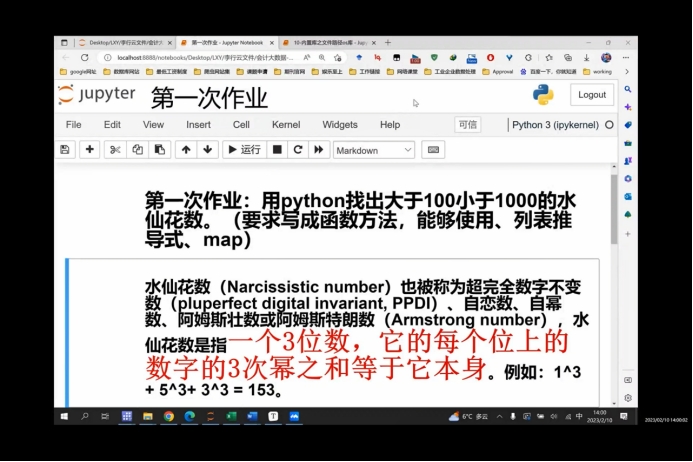Screen dimensions: 693x462
Task: Copy selected cells in the Jupyter toolbar
Action: tap(137, 150)
